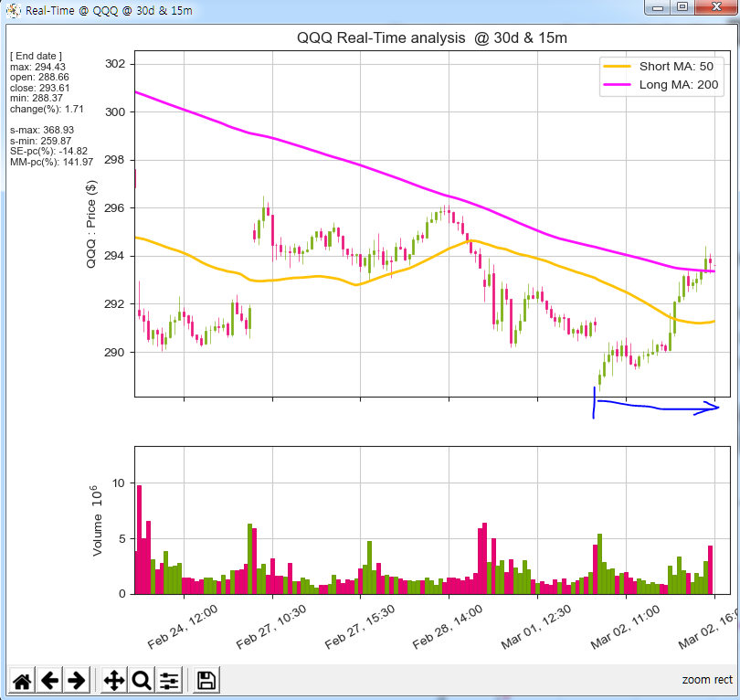Maximize the Real-Time QQQ window
The height and width of the screenshot is (700, 740).
[x=682, y=7]
